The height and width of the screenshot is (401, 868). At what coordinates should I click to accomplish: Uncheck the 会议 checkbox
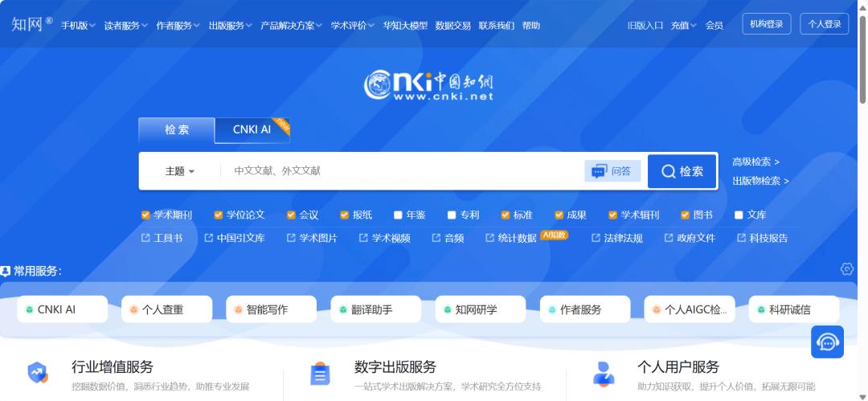291,215
